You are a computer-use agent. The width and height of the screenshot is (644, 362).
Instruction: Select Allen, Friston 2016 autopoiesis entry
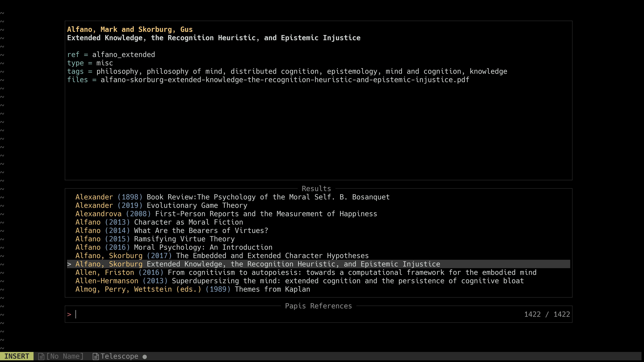306,273
